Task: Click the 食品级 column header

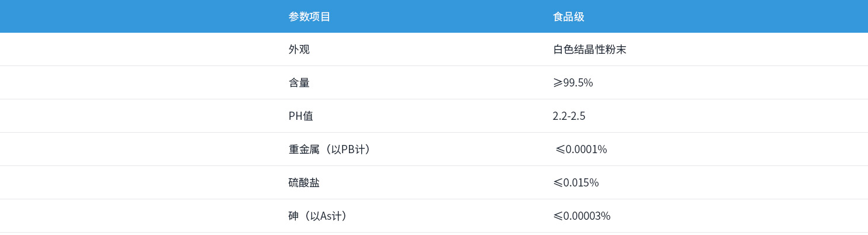Action: pos(568,16)
